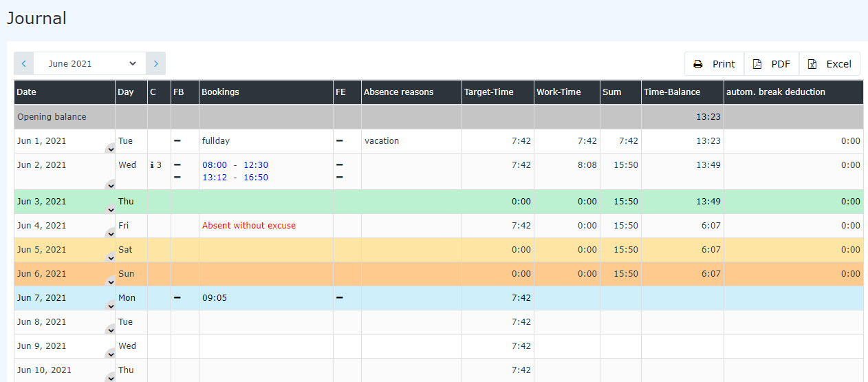Click the Bookings column header
The width and height of the screenshot is (868, 382).
point(266,92)
